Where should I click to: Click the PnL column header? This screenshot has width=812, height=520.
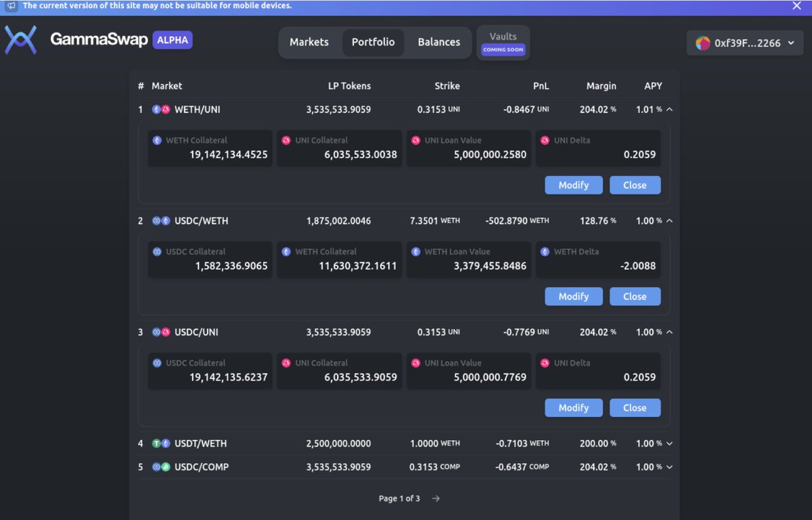[x=541, y=86]
